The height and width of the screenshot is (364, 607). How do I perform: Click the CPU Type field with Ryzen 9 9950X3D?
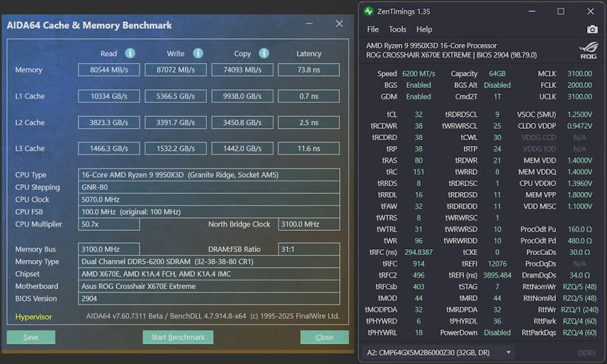tap(209, 175)
